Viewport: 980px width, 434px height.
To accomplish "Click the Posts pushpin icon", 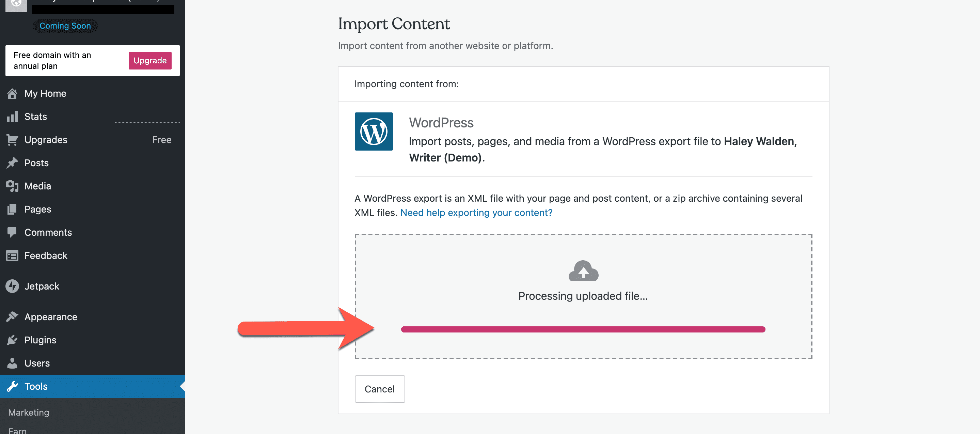I will (x=12, y=163).
